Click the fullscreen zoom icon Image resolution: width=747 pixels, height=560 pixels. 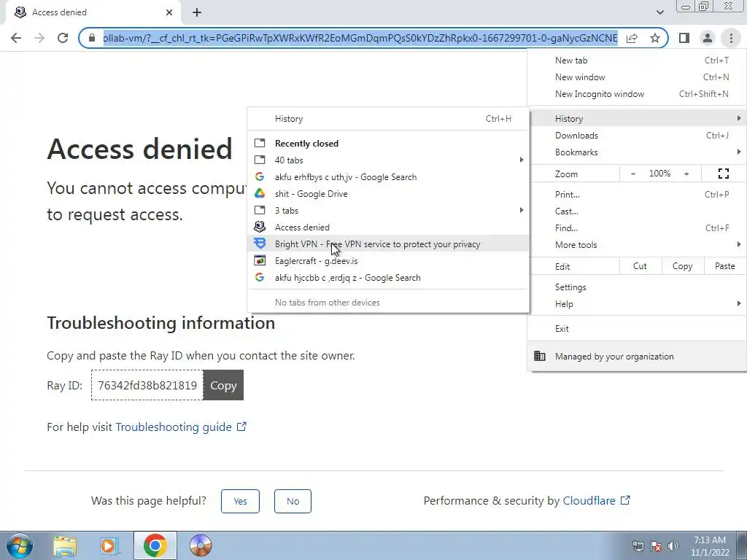tap(723, 174)
